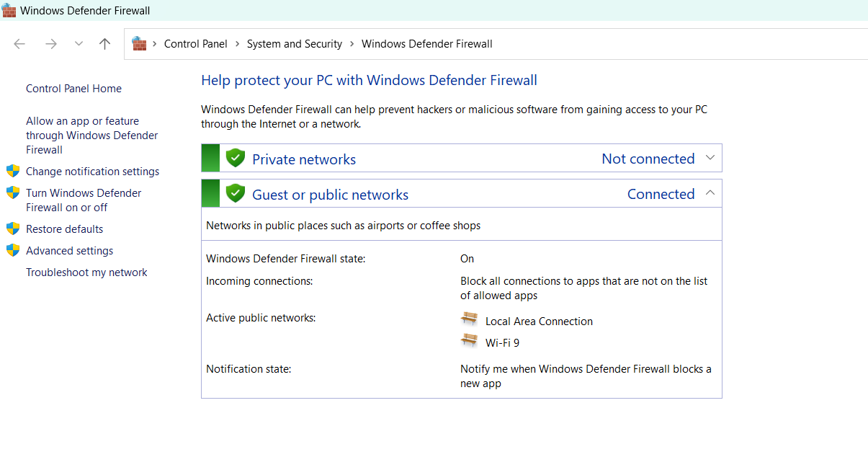Click the bench icon next to Wi-Fi 9
The image size is (868, 470).
click(x=470, y=341)
